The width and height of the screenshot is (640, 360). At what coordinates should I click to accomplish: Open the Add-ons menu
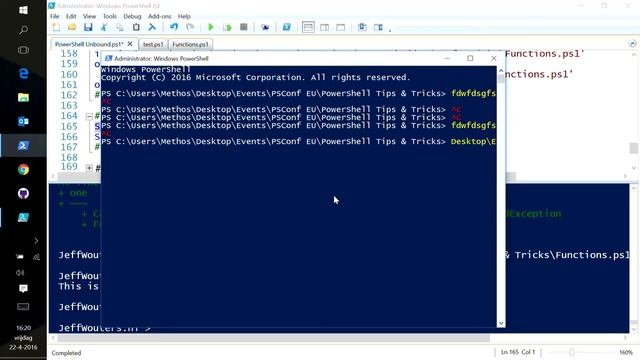click(160, 16)
